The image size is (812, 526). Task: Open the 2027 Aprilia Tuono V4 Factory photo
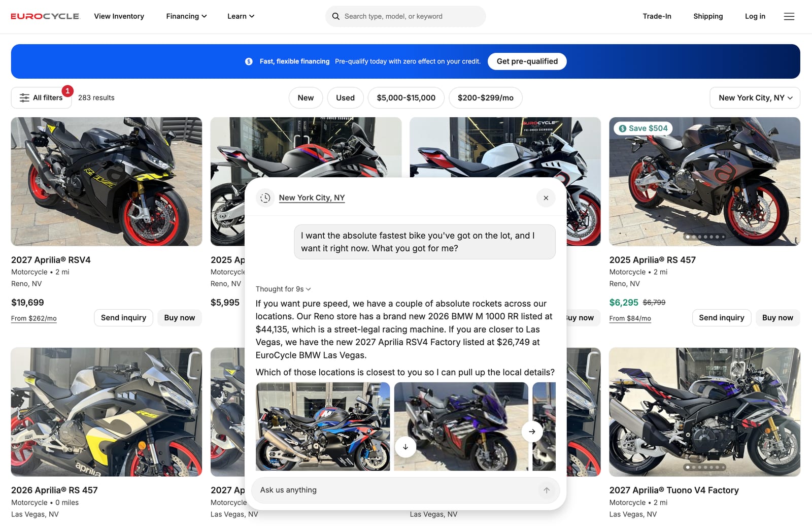(x=704, y=412)
